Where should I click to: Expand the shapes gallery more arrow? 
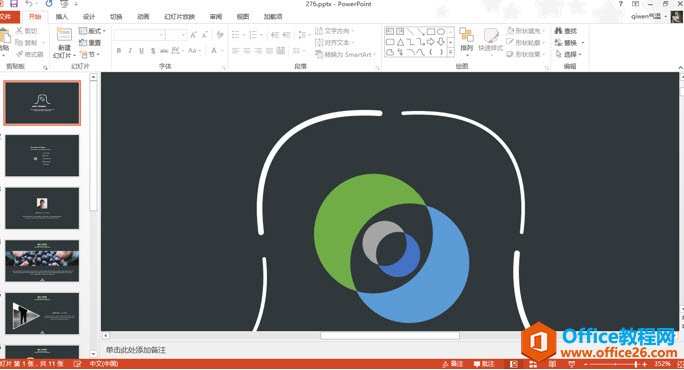[451, 52]
